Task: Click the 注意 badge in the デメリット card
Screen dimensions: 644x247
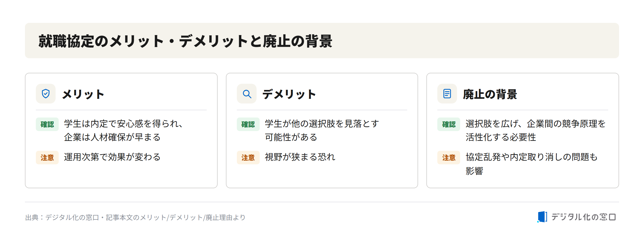Action: [x=248, y=158]
